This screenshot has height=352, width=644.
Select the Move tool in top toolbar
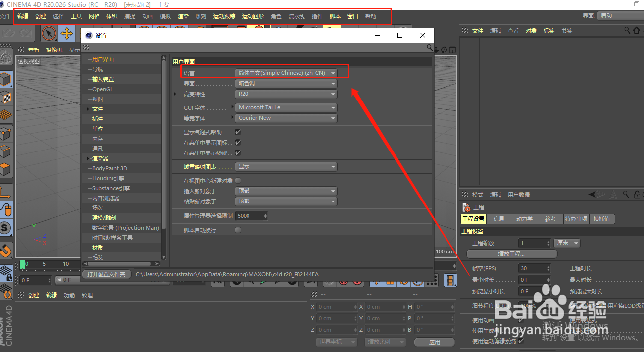click(66, 33)
